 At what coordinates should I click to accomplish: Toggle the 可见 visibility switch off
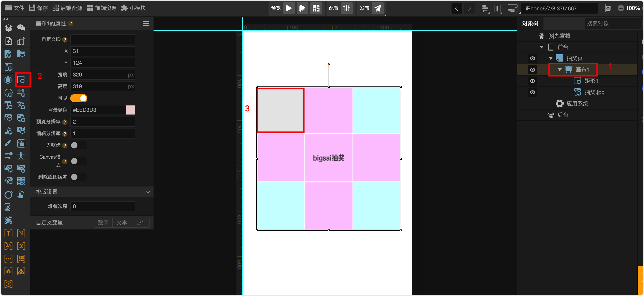(x=79, y=98)
